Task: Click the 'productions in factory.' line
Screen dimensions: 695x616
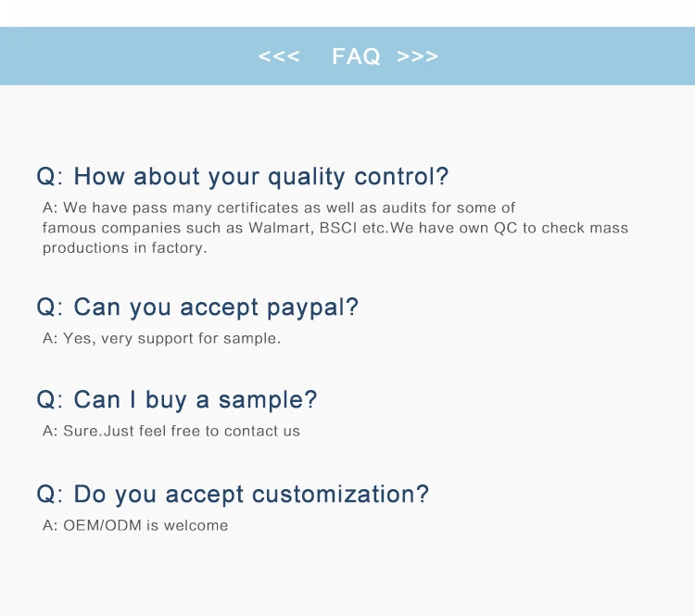Action: [125, 248]
